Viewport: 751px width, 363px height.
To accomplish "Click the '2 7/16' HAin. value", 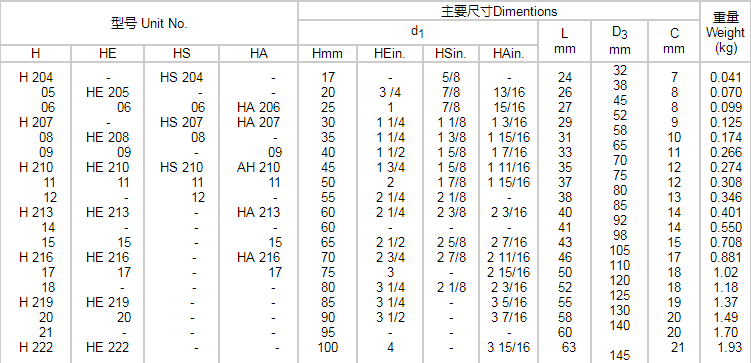I will click(509, 243).
